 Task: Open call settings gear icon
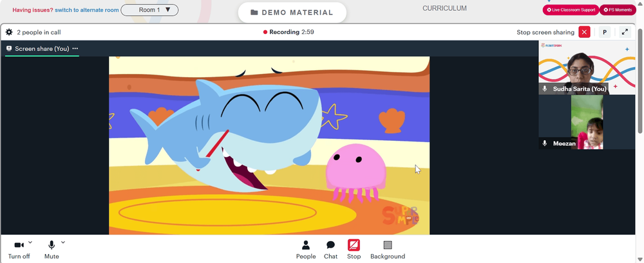point(9,32)
